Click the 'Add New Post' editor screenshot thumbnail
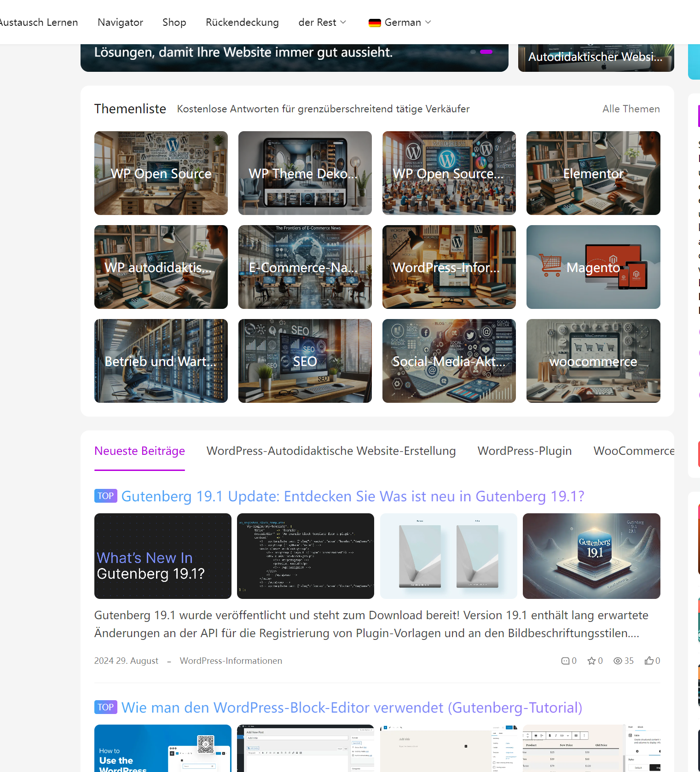Image resolution: width=700 pixels, height=772 pixels. (306, 748)
